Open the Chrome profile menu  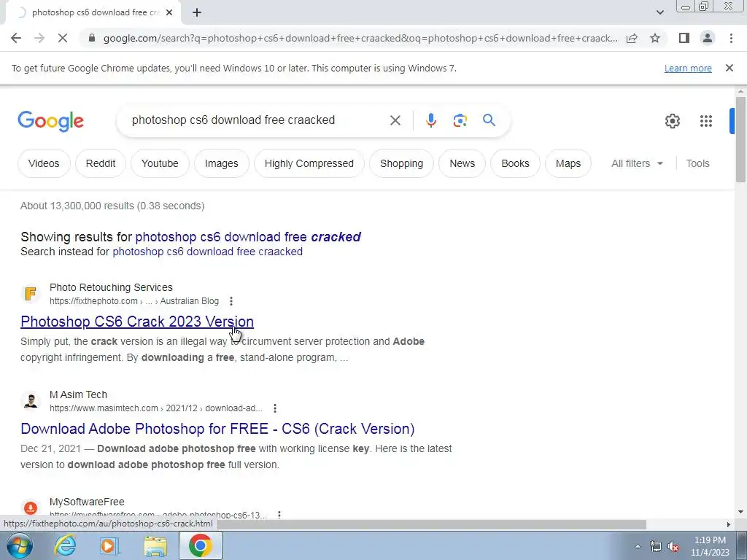(x=708, y=38)
